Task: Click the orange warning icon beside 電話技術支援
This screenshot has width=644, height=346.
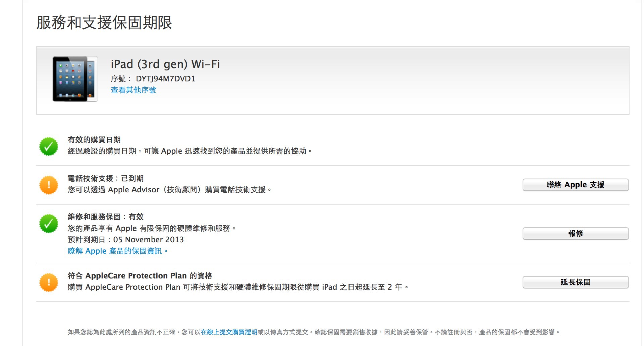Action: (x=49, y=185)
